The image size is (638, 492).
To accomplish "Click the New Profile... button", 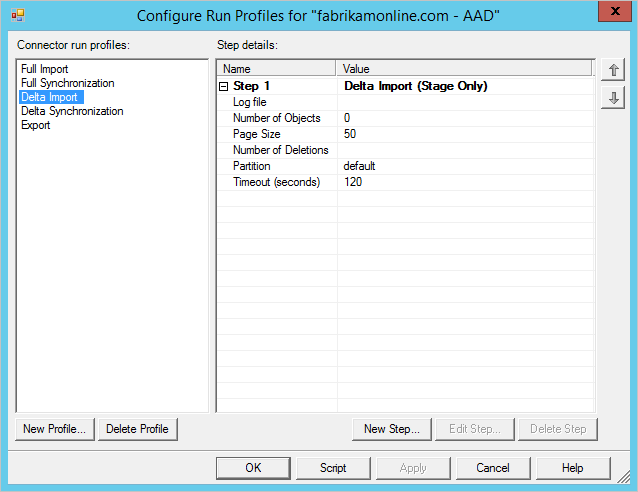I will coord(55,429).
